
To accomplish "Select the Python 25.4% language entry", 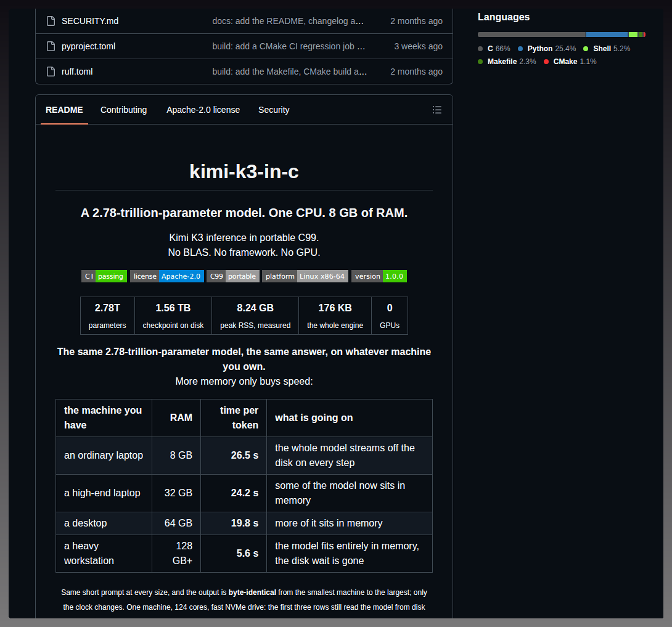I will coord(547,49).
